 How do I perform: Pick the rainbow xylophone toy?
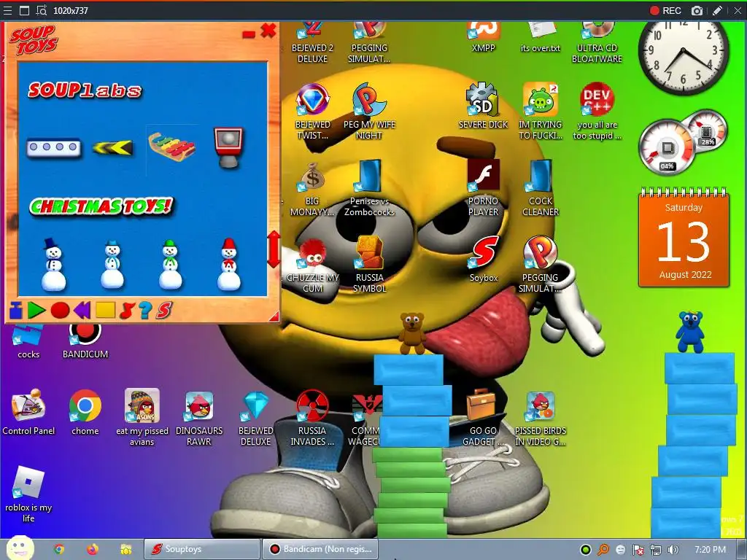(171, 147)
